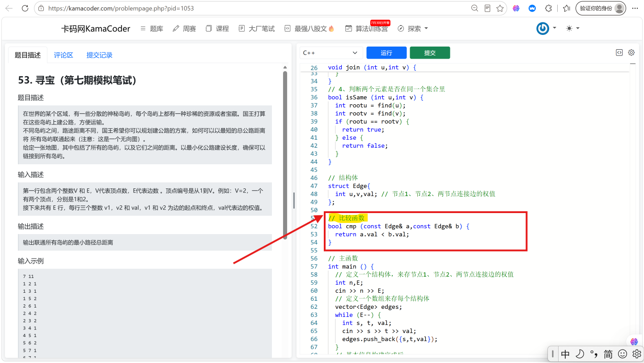Image resolution: width=644 pixels, height=363 pixels.
Task: Reload the page with the refresh icon
Action: [x=25, y=8]
